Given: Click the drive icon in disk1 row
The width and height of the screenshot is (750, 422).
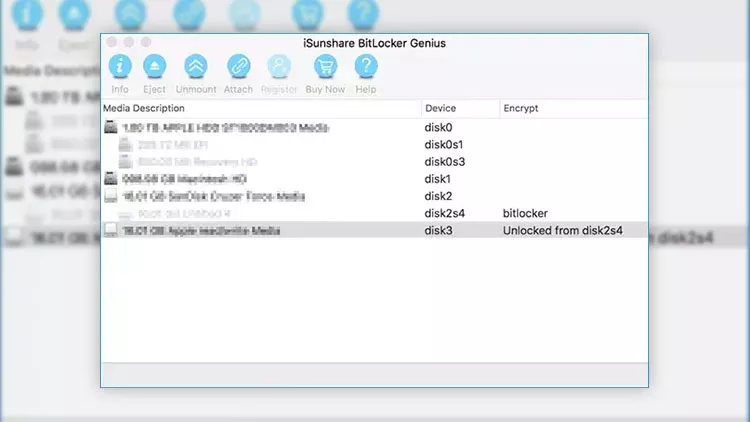Looking at the screenshot, I should 110,178.
